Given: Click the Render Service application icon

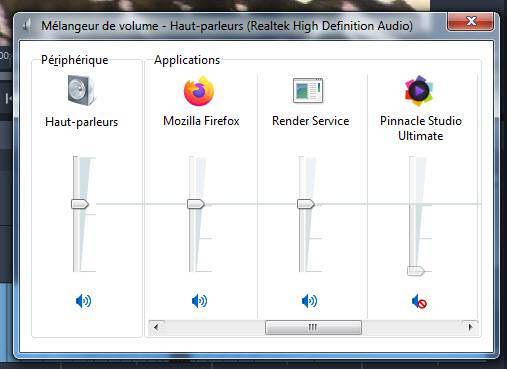Looking at the screenshot, I should pyautogui.click(x=308, y=90).
